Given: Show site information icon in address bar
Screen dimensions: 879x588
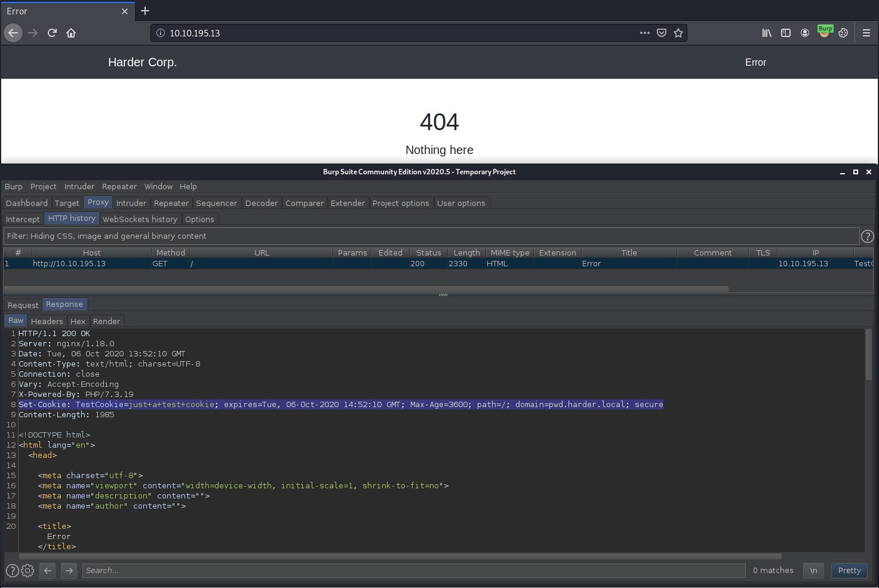Looking at the screenshot, I should pyautogui.click(x=160, y=33).
